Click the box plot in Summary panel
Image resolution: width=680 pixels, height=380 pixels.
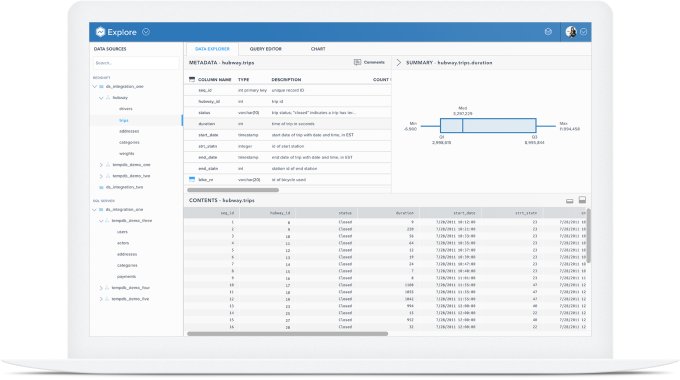pyautogui.click(x=488, y=126)
